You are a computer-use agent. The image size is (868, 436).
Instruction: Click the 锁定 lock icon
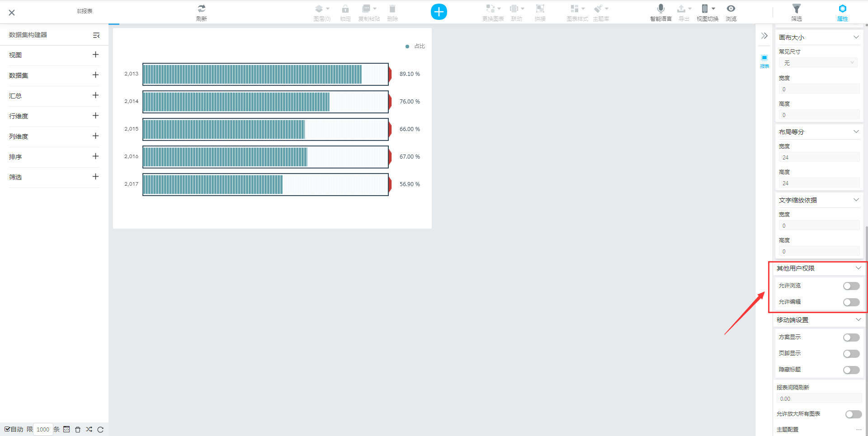point(345,9)
